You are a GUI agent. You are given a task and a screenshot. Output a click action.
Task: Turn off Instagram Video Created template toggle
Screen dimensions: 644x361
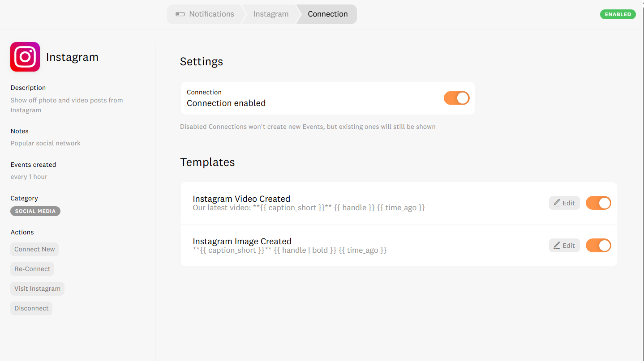[x=598, y=203]
